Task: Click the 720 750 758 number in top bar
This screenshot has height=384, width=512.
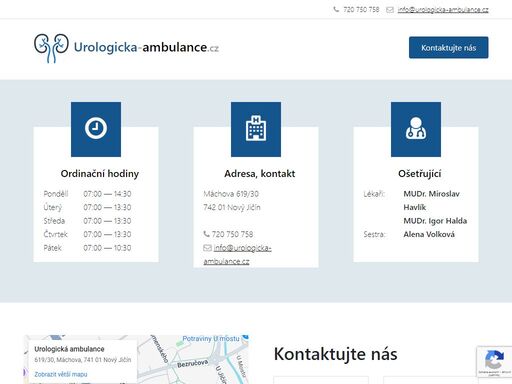Action: tap(361, 10)
